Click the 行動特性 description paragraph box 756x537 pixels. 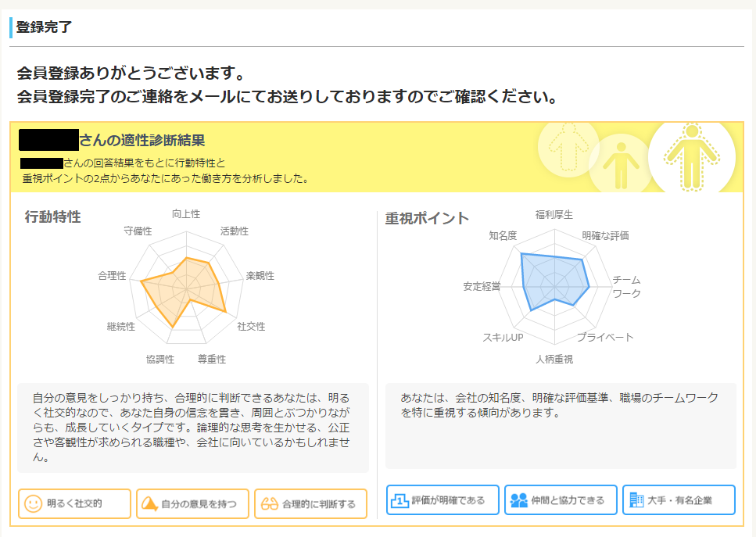click(x=193, y=428)
